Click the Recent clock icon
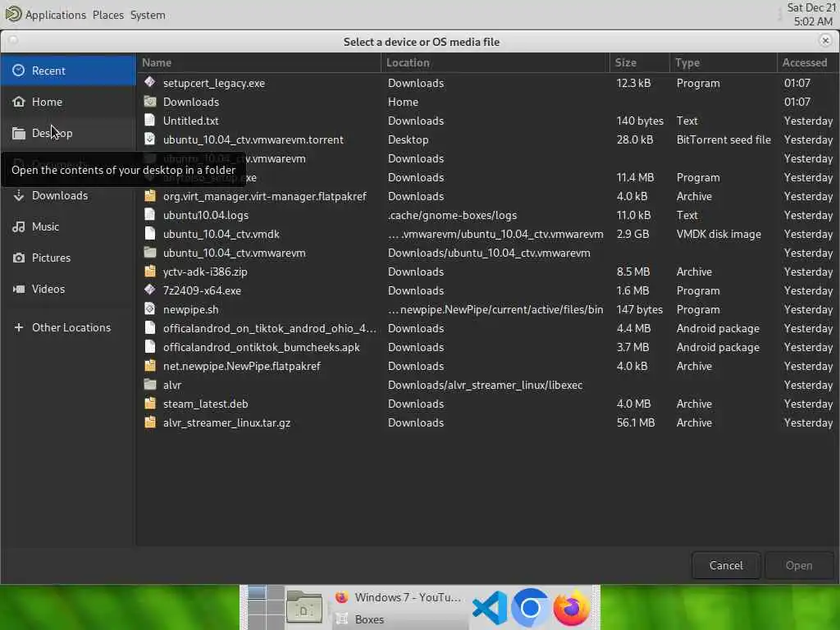The height and width of the screenshot is (630, 840). (19, 71)
